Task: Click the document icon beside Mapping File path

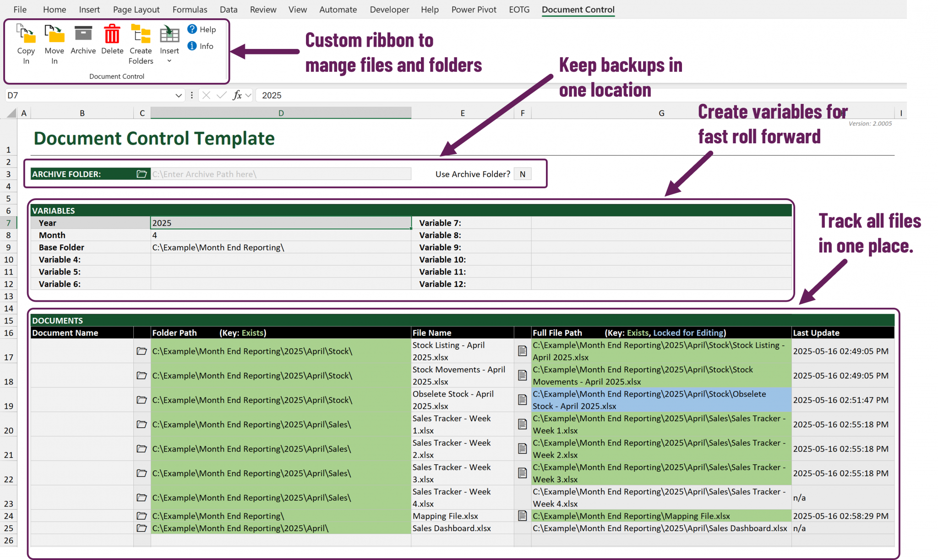Action: coord(522,516)
